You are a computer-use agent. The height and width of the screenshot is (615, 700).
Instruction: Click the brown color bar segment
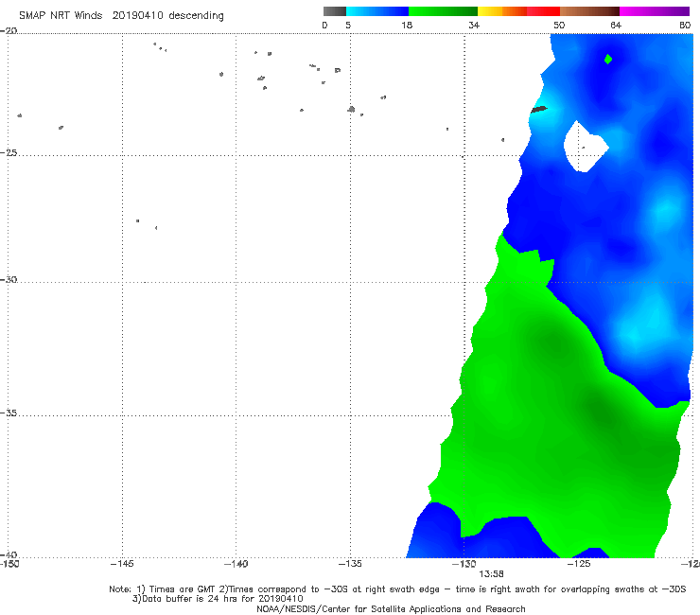click(589, 11)
